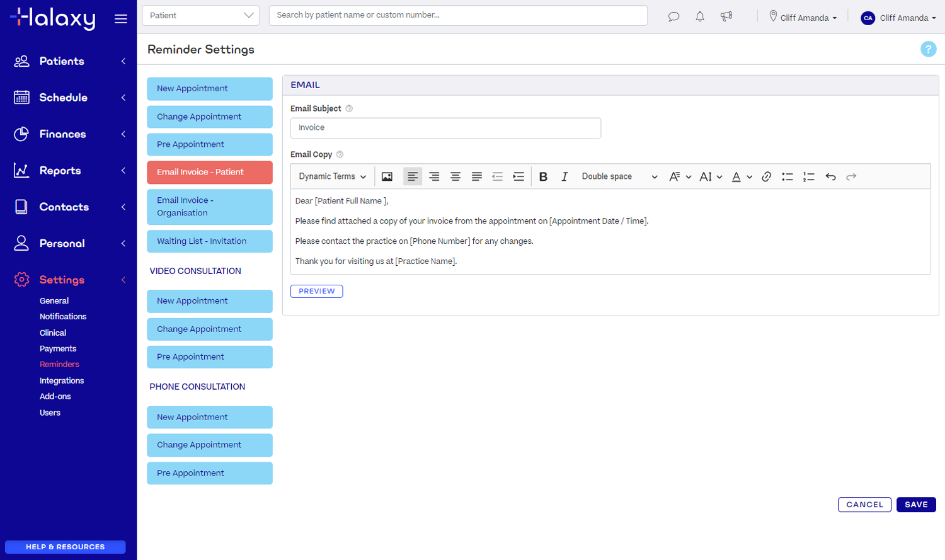The image size is (945, 560).
Task: Save the reminder settings
Action: [x=915, y=504]
